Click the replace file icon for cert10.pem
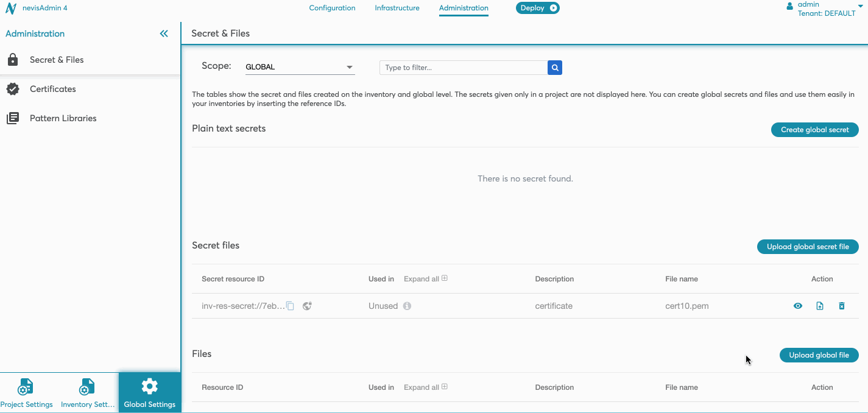The image size is (868, 413). [x=820, y=306]
